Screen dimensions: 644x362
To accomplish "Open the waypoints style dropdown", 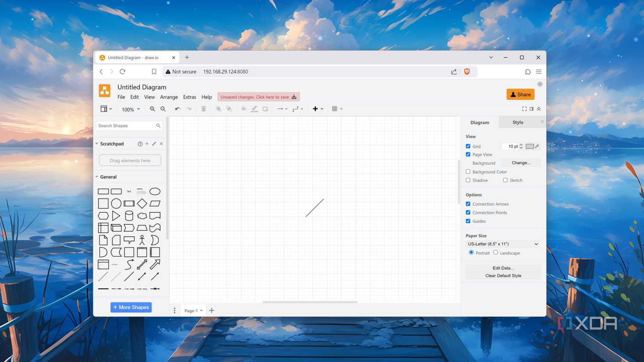I will (298, 109).
